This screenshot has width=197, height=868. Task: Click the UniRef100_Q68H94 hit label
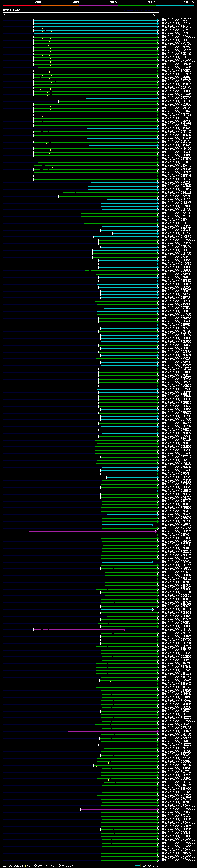(x=177, y=575)
